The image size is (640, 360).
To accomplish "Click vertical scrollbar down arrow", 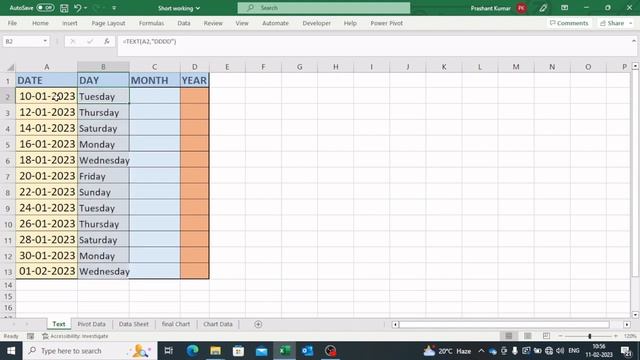I will pyautogui.click(x=635, y=315).
